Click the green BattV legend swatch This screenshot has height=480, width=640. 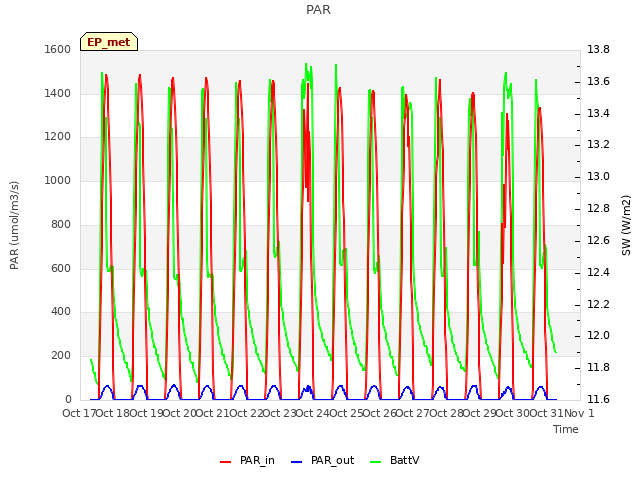click(x=375, y=462)
